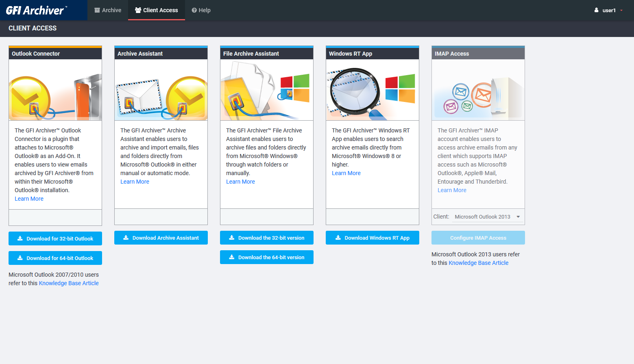Click the Archive Assistant illustration
The width and height of the screenshot is (634, 364).
coord(161,90)
